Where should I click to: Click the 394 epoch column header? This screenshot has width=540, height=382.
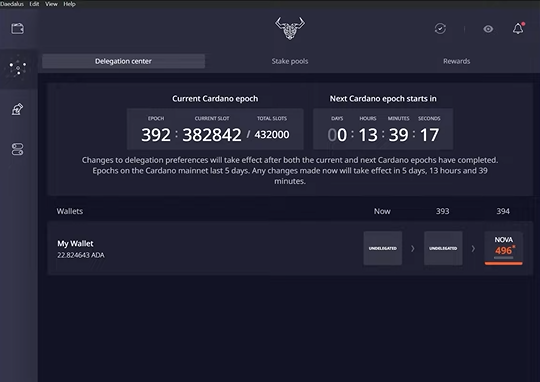[503, 211]
